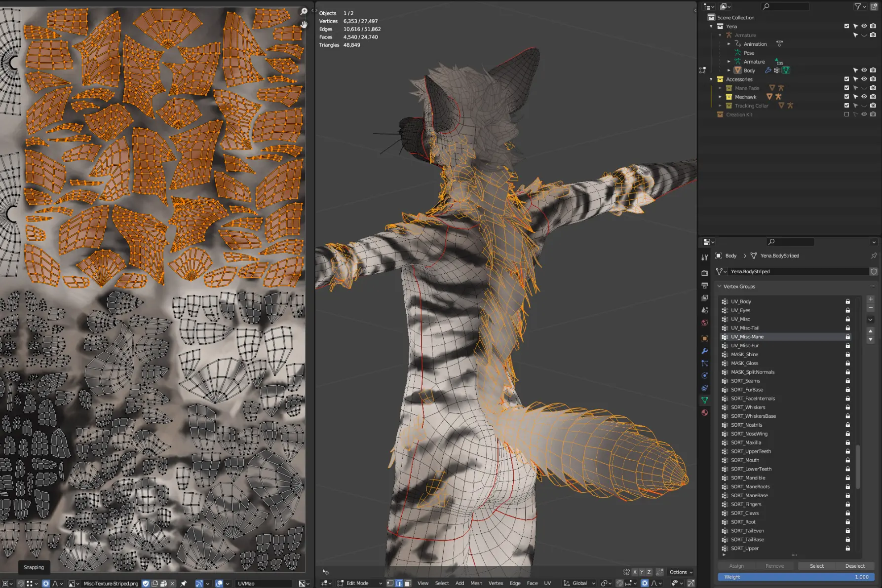Enable the Creation Kit collection checkbox

click(x=847, y=114)
